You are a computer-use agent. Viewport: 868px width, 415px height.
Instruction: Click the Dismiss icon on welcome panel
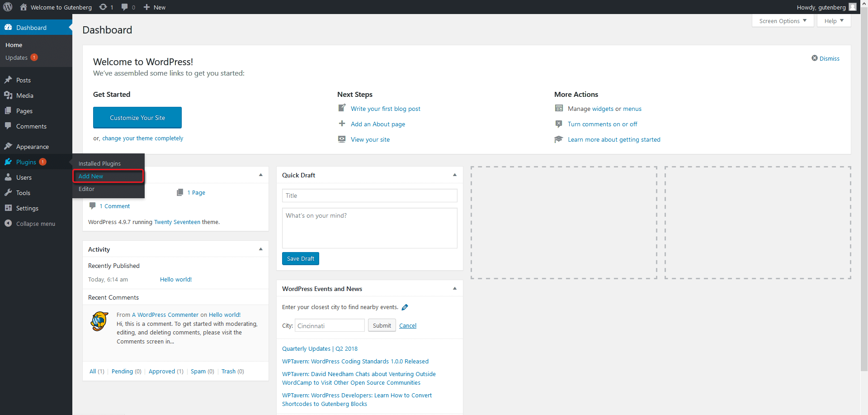[815, 58]
